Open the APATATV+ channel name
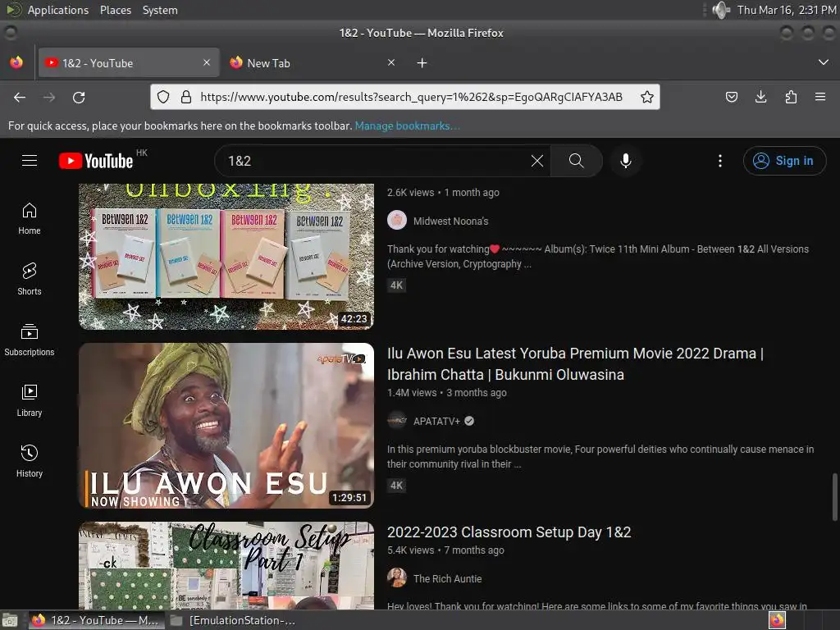The height and width of the screenshot is (630, 840). coord(436,421)
